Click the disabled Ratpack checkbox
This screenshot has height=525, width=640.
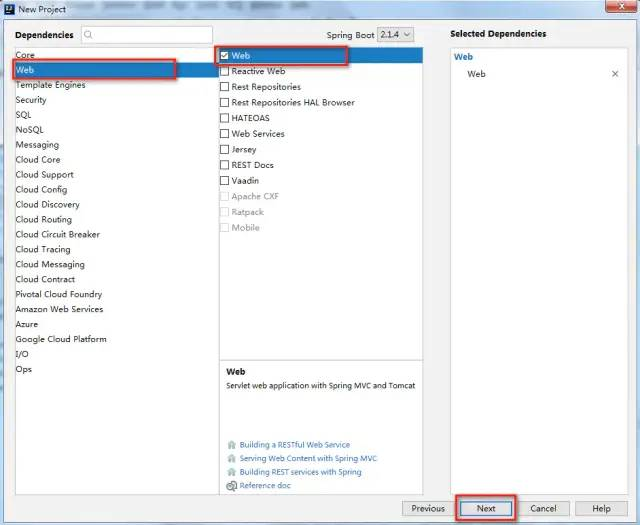[224, 212]
